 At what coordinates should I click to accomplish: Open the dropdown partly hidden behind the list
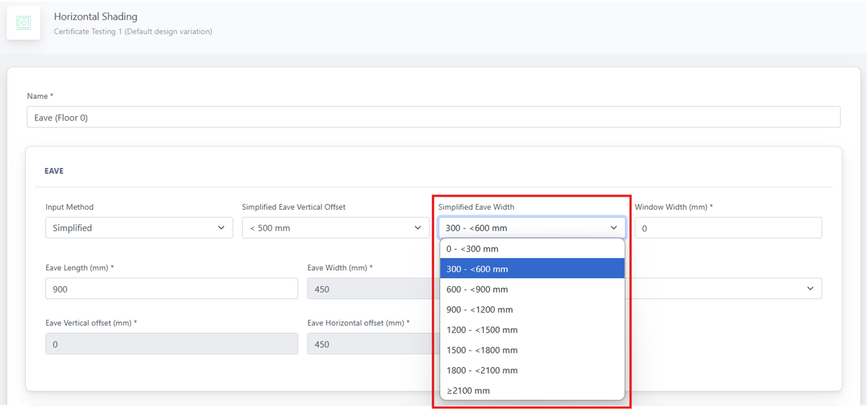pos(724,288)
